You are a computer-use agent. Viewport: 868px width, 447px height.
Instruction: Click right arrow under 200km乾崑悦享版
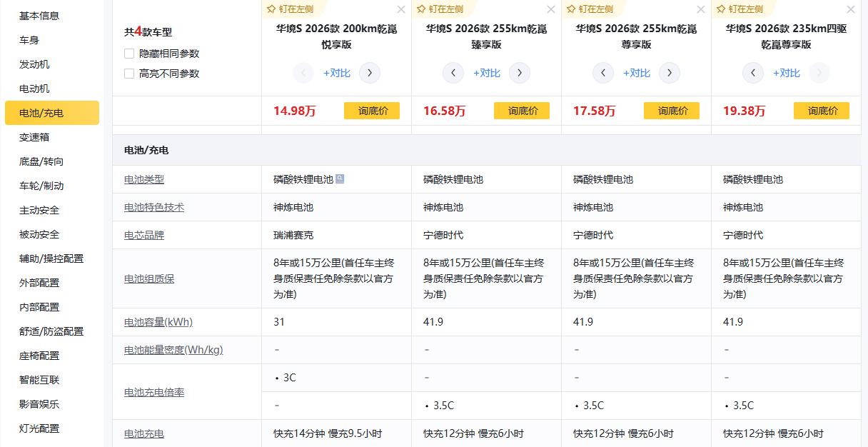[x=370, y=73]
